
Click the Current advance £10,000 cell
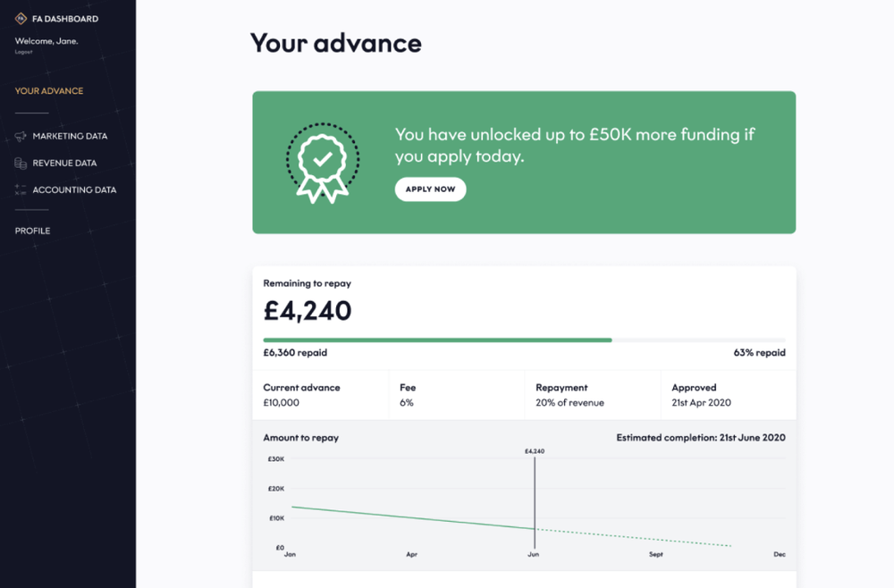320,395
